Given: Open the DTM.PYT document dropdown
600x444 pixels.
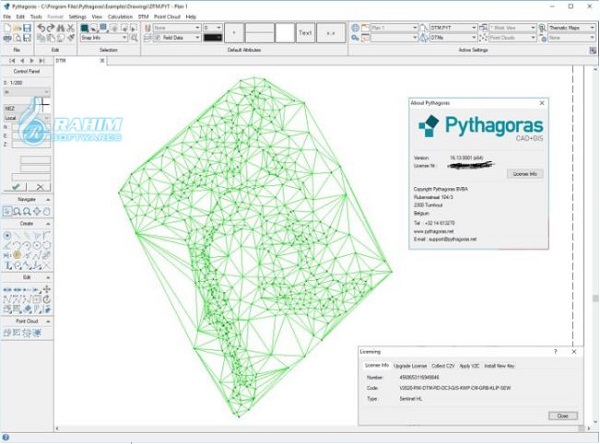Looking at the screenshot, I should pos(453,28).
